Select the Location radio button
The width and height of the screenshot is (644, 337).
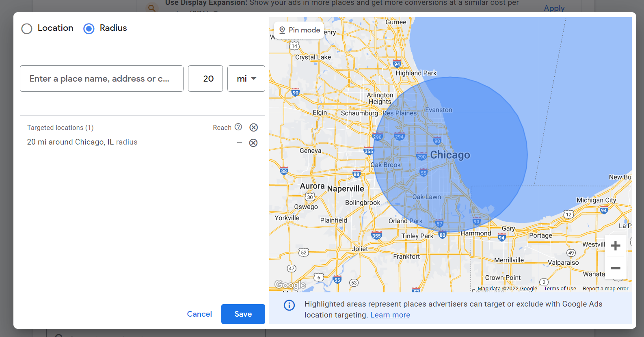(27, 28)
